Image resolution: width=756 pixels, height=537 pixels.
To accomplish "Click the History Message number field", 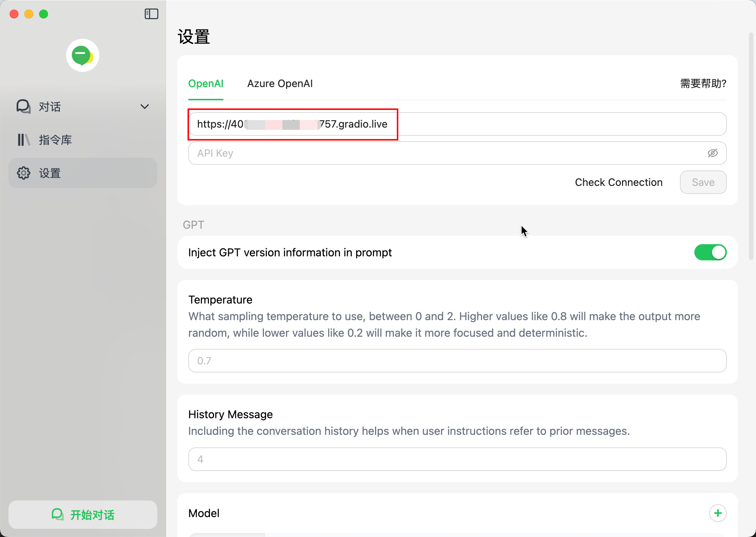I will [x=457, y=459].
